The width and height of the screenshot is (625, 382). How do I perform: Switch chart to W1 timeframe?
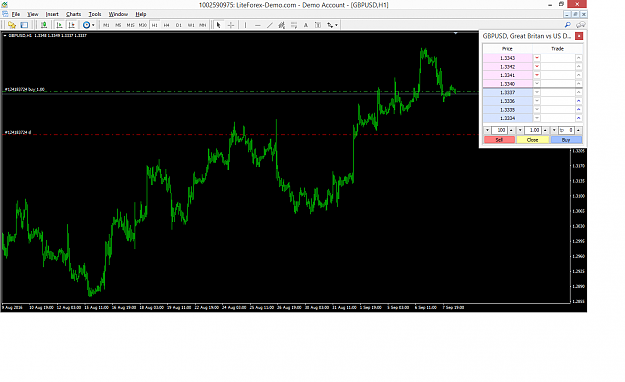191,25
